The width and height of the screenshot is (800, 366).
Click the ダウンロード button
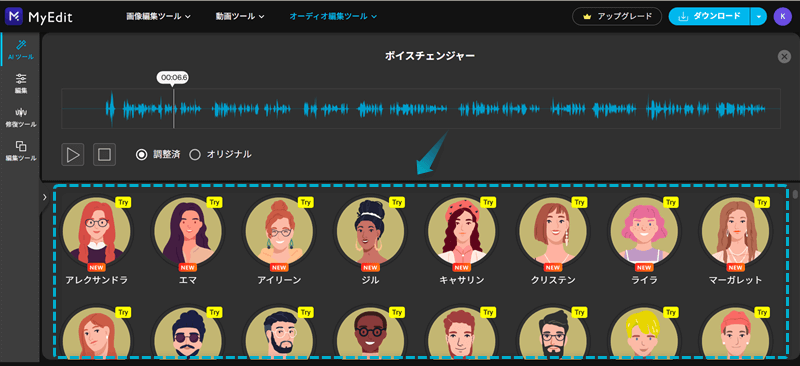(x=710, y=16)
